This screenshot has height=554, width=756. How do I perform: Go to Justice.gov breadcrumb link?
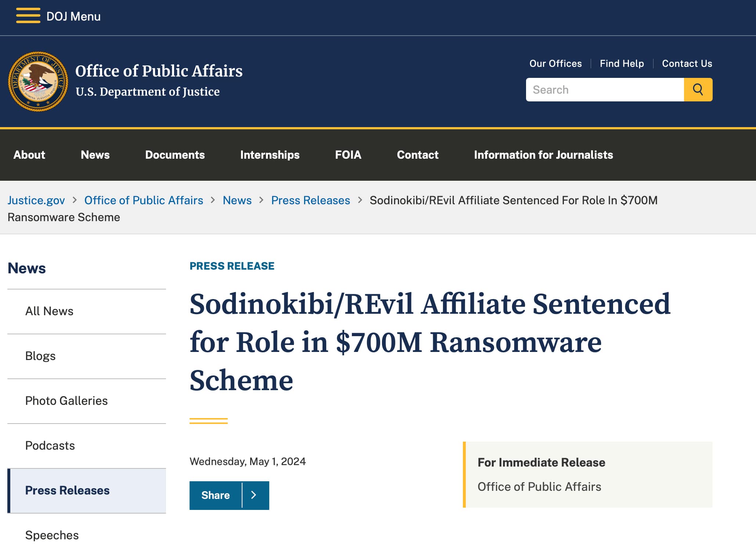(x=36, y=200)
